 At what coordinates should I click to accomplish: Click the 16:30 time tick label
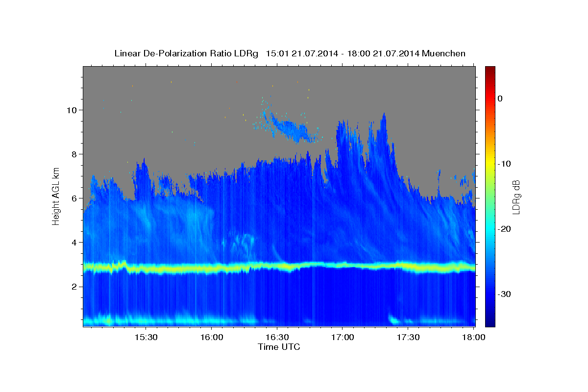tap(277, 338)
